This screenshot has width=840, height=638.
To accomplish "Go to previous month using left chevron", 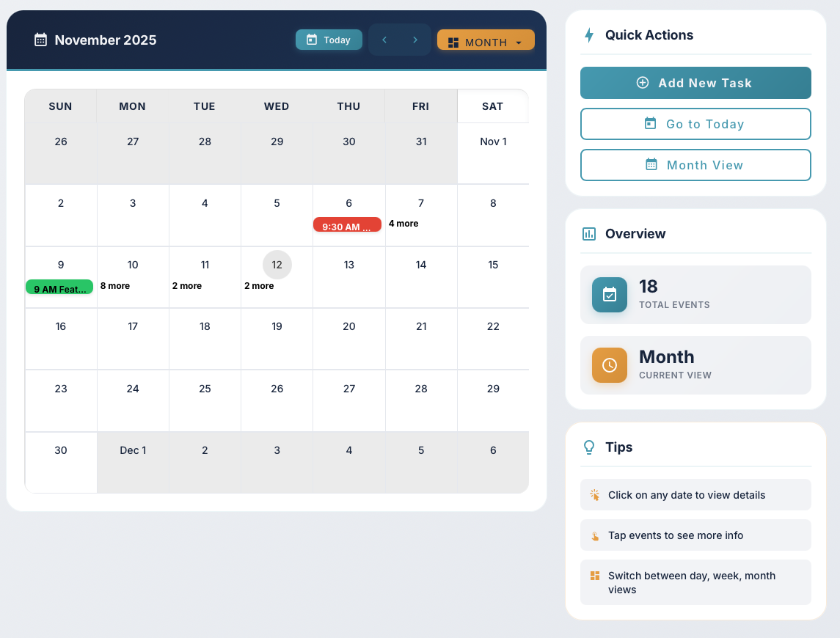I will point(384,40).
